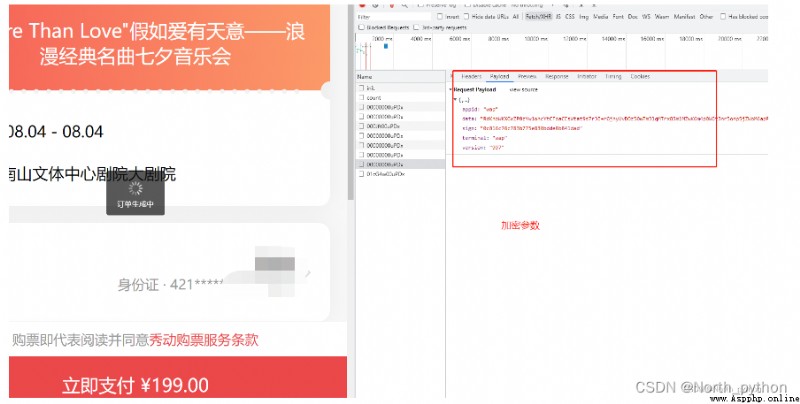Select the last request row starting with 01cG
800x404 pixels.
pyautogui.click(x=400, y=174)
